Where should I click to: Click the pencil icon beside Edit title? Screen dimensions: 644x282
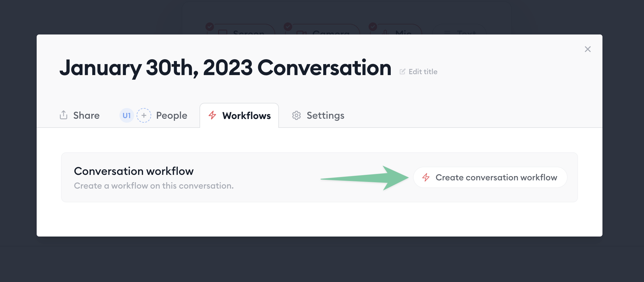(x=403, y=72)
